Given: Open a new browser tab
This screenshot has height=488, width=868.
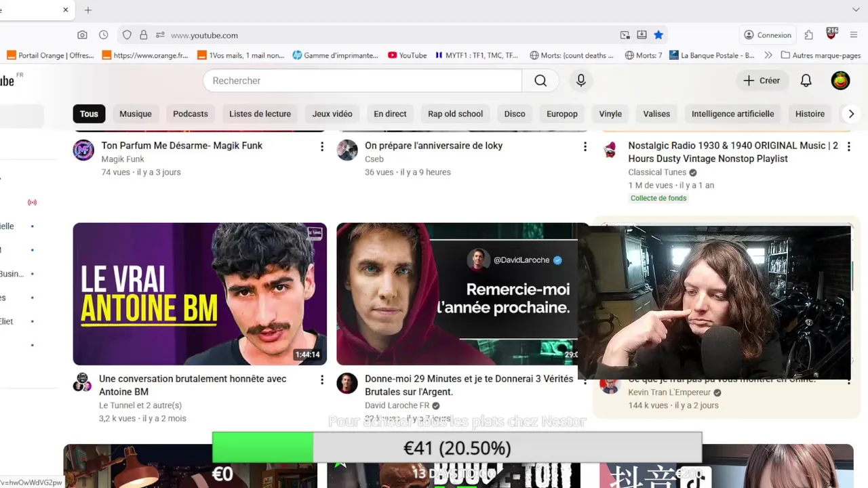Looking at the screenshot, I should [87, 10].
